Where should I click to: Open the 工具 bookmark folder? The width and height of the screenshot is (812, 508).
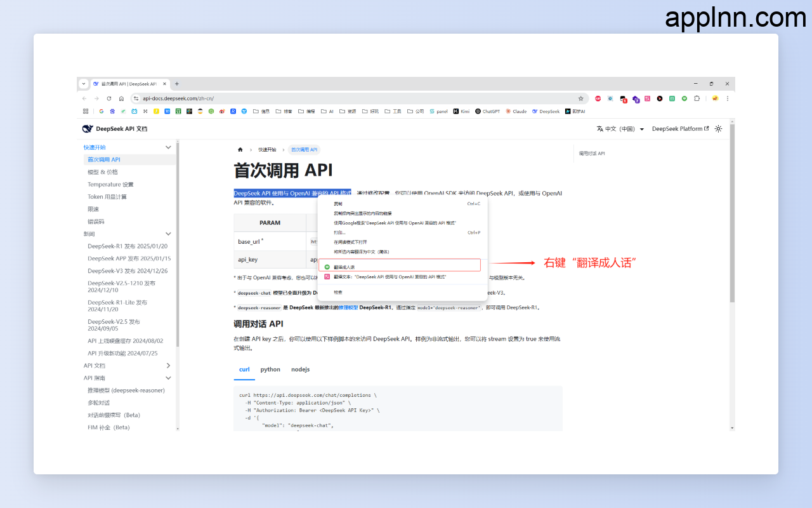coord(393,111)
